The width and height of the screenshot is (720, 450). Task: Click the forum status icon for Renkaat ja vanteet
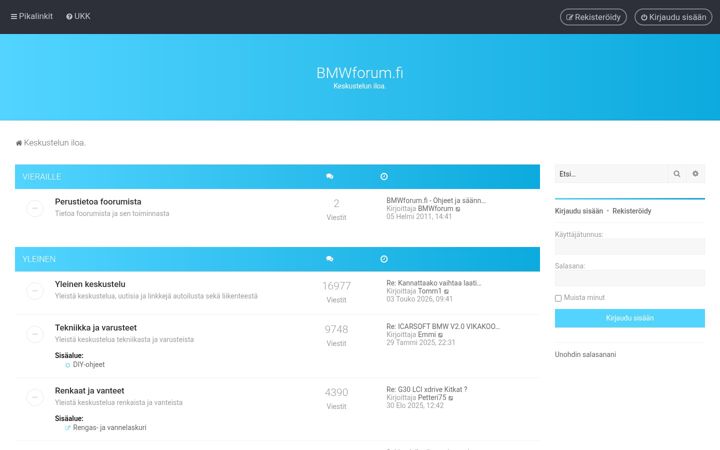[x=35, y=397]
